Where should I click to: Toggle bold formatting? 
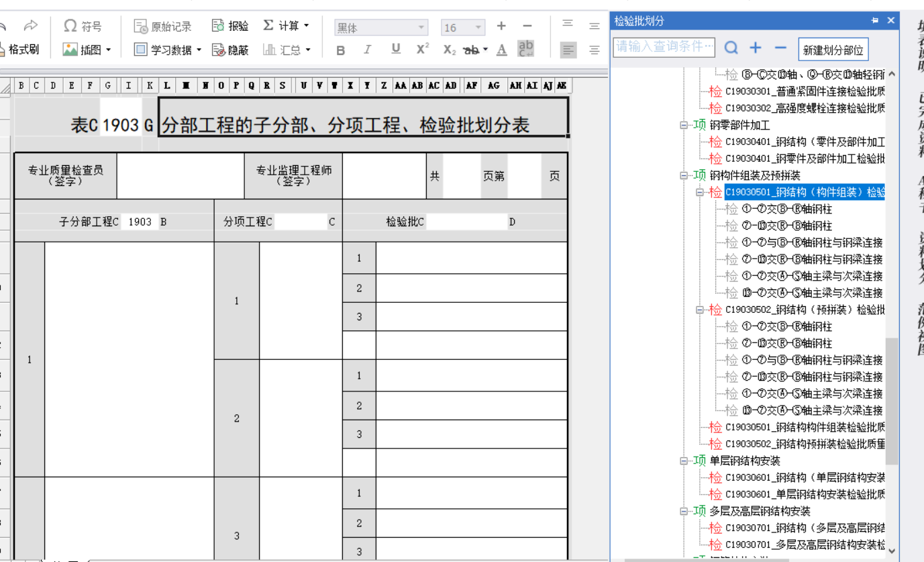pos(341,50)
